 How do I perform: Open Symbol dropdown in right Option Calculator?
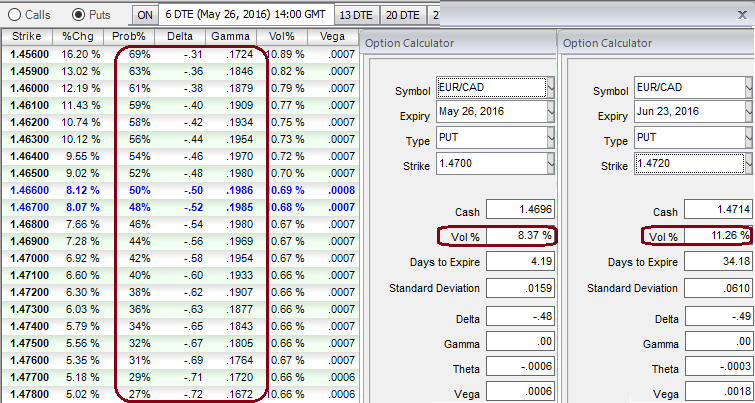click(x=749, y=88)
